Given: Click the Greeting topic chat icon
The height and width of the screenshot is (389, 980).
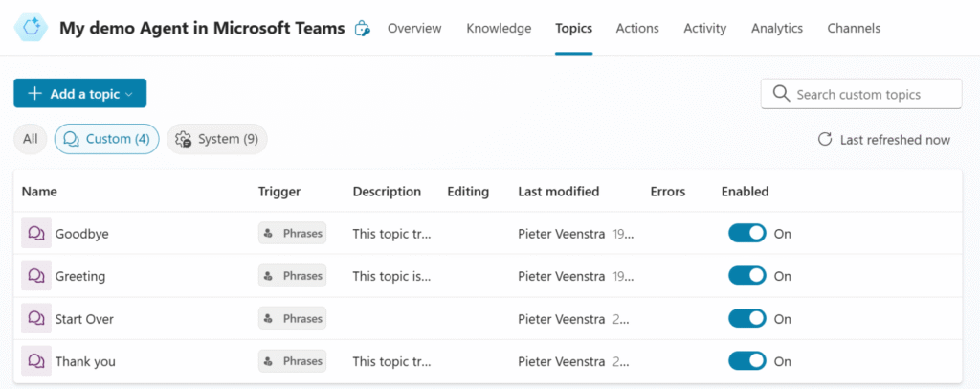Looking at the screenshot, I should (x=36, y=276).
